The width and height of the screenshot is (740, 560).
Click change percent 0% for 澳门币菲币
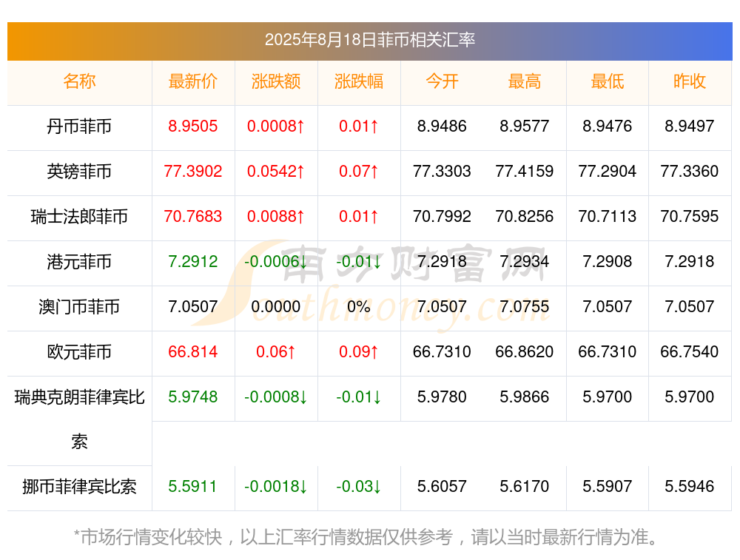tap(359, 307)
